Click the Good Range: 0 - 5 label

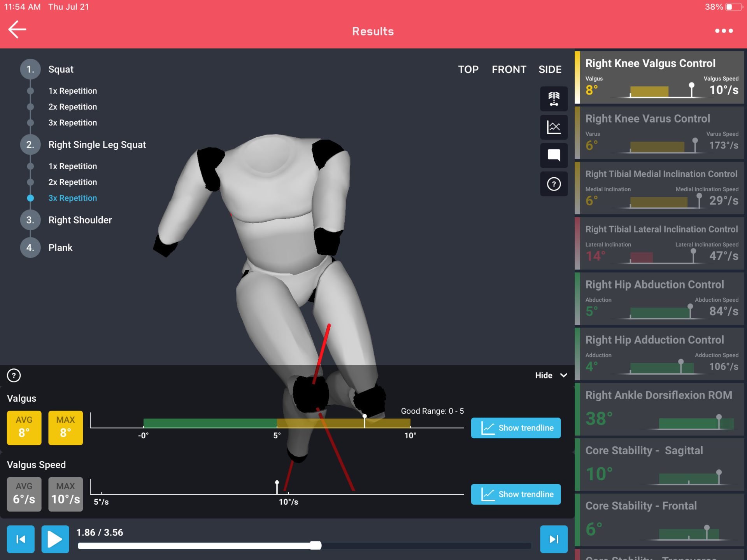pyautogui.click(x=432, y=411)
